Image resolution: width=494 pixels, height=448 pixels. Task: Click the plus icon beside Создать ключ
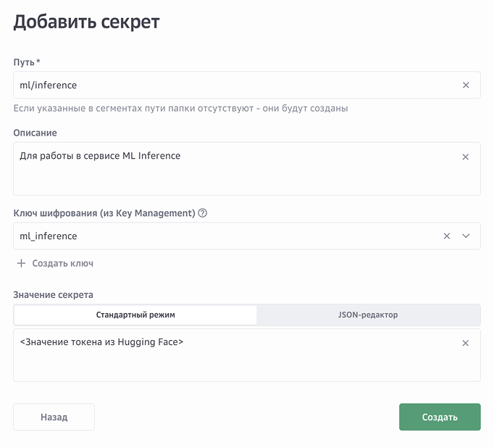(21, 263)
